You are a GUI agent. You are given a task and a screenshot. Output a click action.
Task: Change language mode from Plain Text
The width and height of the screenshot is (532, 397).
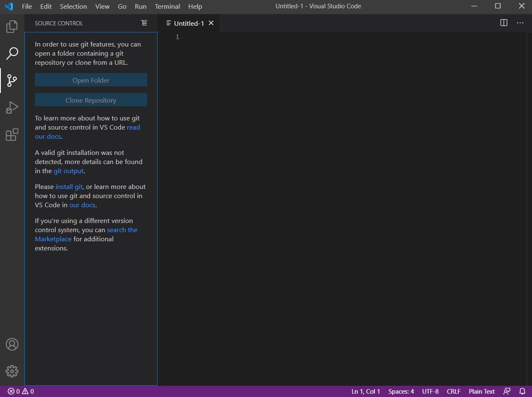coord(481,391)
